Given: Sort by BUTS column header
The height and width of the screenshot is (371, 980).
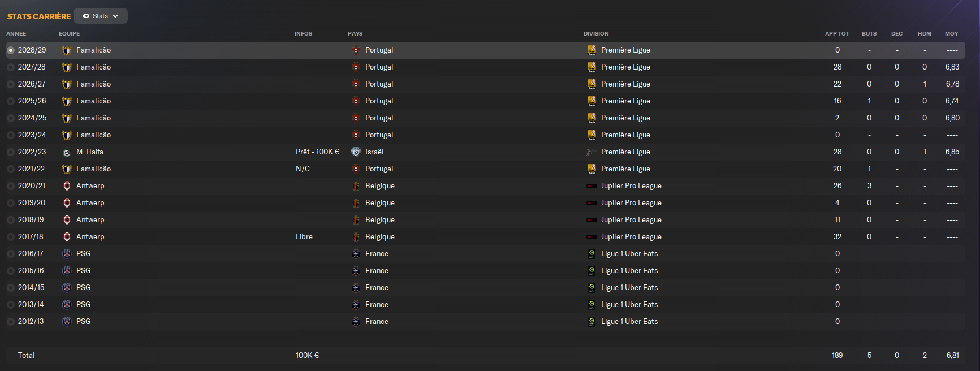Looking at the screenshot, I should (x=869, y=34).
